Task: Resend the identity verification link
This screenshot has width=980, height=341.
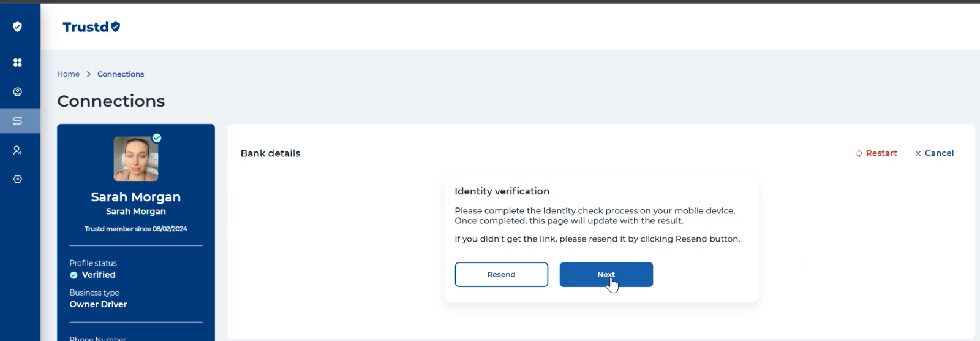Action: (x=501, y=275)
